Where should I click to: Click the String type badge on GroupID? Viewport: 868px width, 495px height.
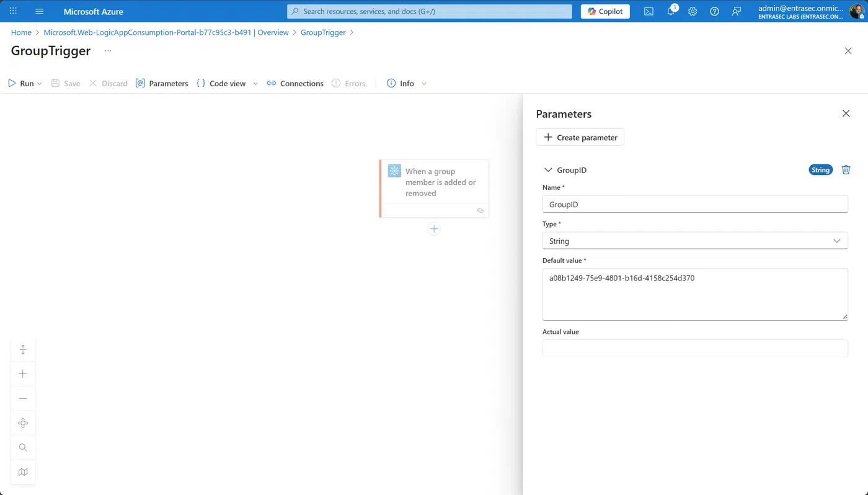tap(820, 170)
